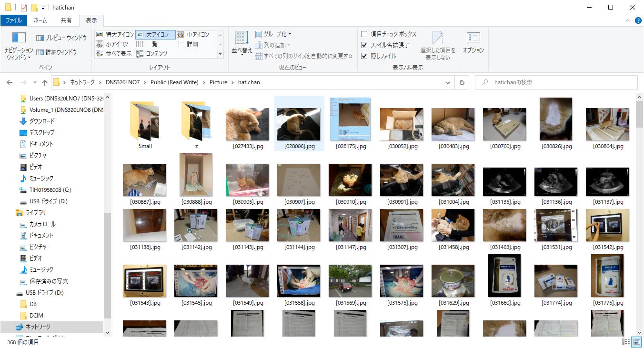Switch to details view via status bar icon
The height and width of the screenshot is (348, 644).
pyautogui.click(x=626, y=342)
